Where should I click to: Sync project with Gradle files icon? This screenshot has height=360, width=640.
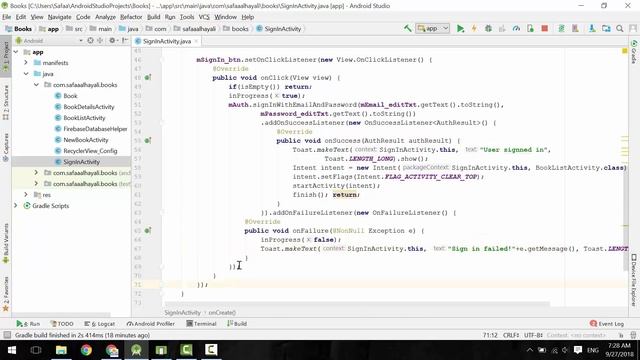pos(561,29)
